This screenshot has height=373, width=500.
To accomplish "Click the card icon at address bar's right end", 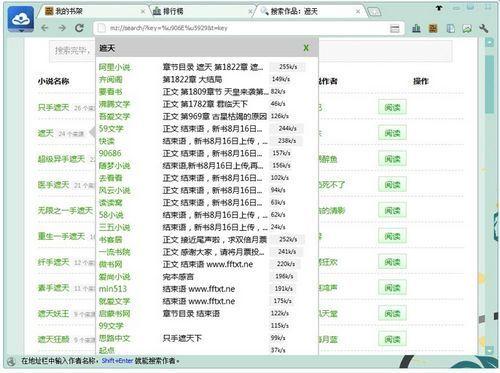I will pyautogui.click(x=395, y=29).
